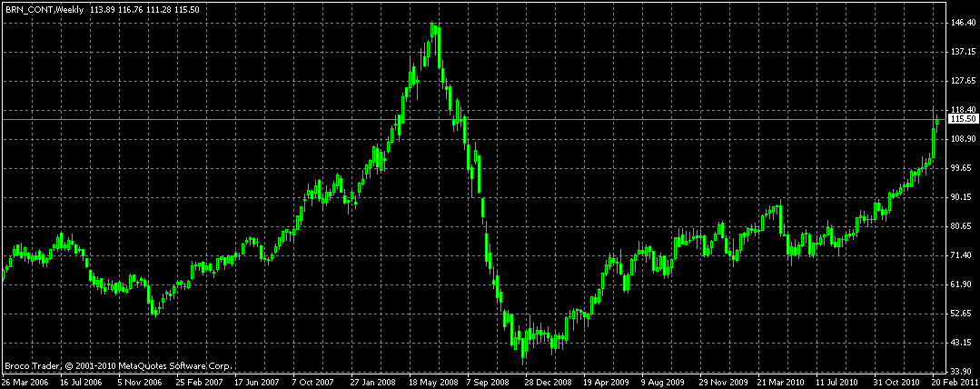Click the 99.65 price axis label
The image size is (980, 389).
(x=961, y=168)
